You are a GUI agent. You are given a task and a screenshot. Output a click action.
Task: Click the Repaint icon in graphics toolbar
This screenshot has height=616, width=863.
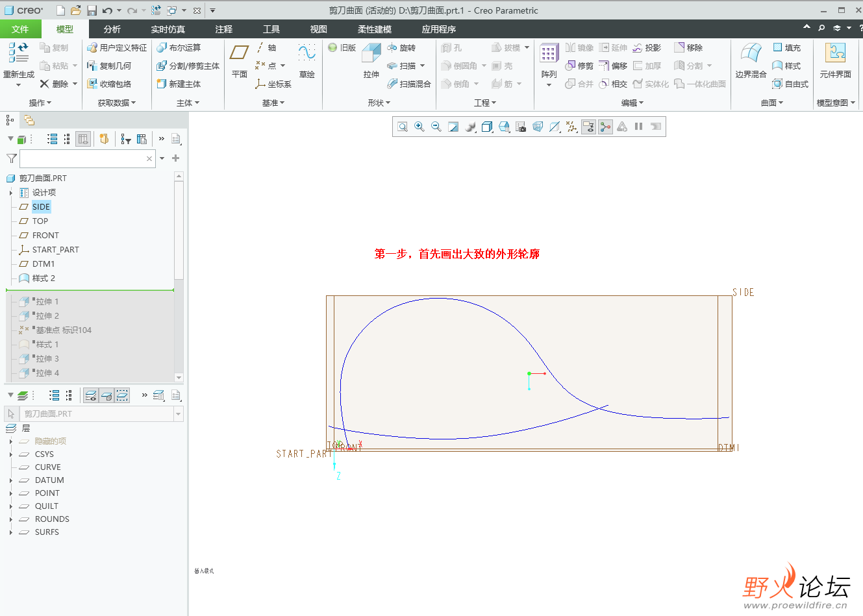click(453, 127)
